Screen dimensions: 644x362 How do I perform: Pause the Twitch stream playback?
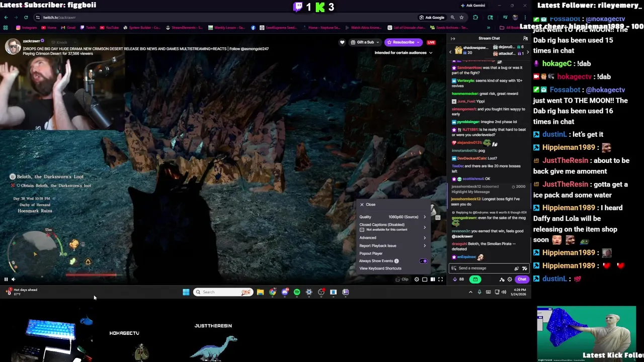(x=6, y=279)
